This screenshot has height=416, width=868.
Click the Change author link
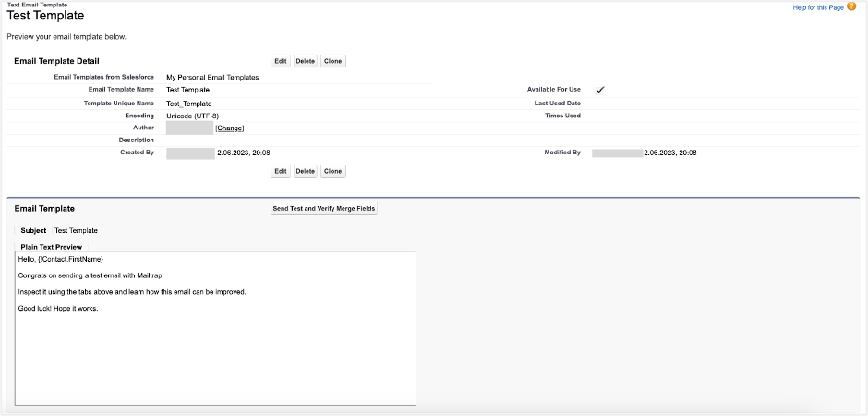click(230, 128)
